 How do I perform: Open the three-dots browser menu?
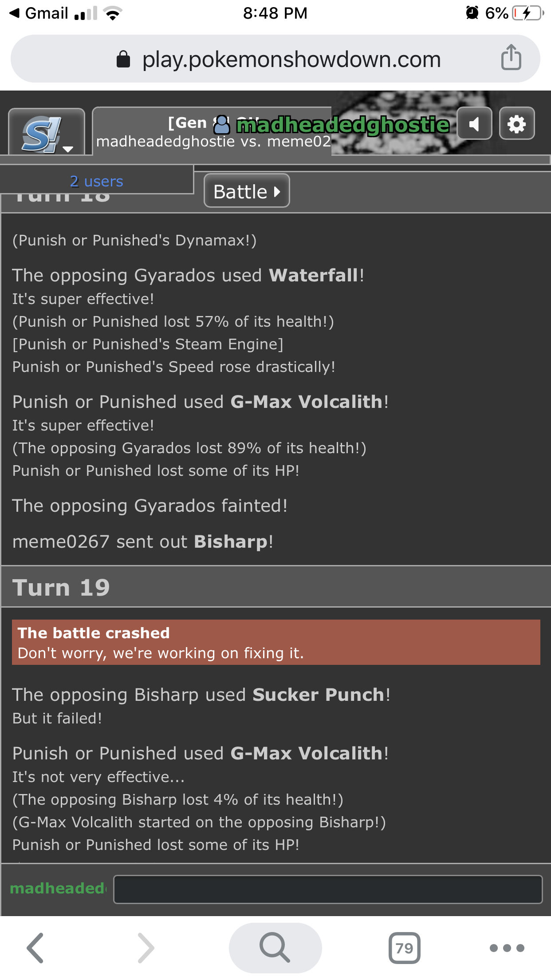[x=507, y=948]
